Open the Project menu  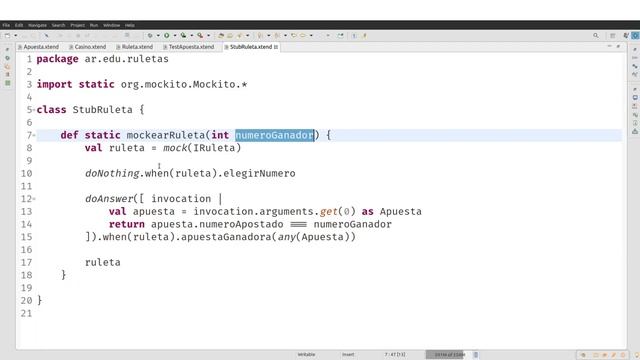(77, 25)
